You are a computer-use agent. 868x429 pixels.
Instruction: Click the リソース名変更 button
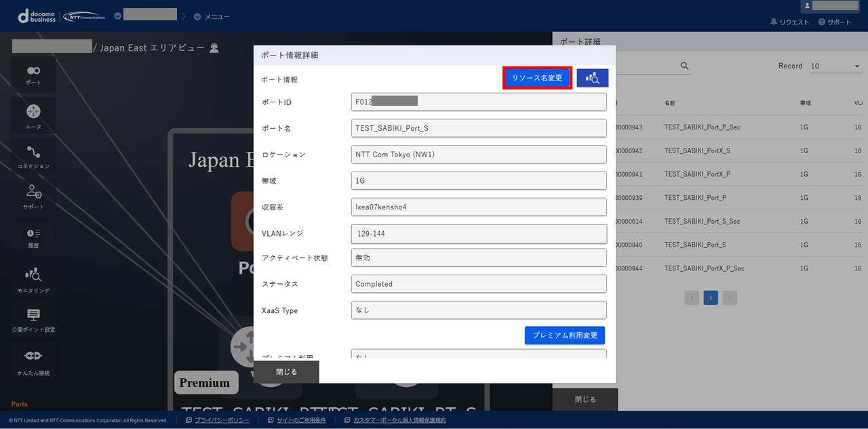(x=537, y=78)
